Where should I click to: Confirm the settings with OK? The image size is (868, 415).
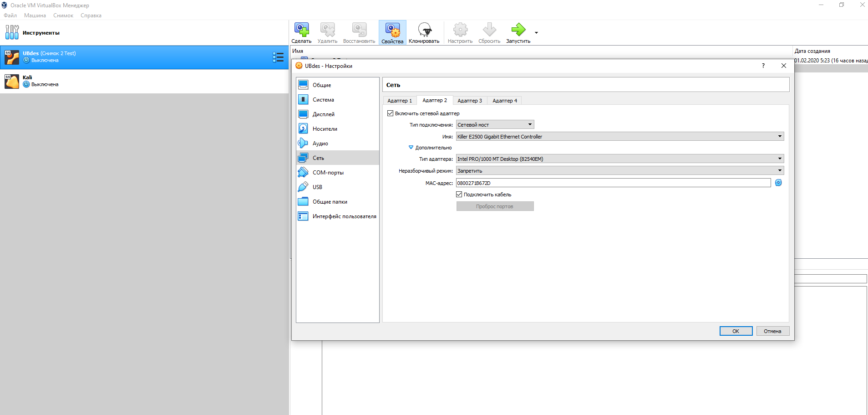736,331
